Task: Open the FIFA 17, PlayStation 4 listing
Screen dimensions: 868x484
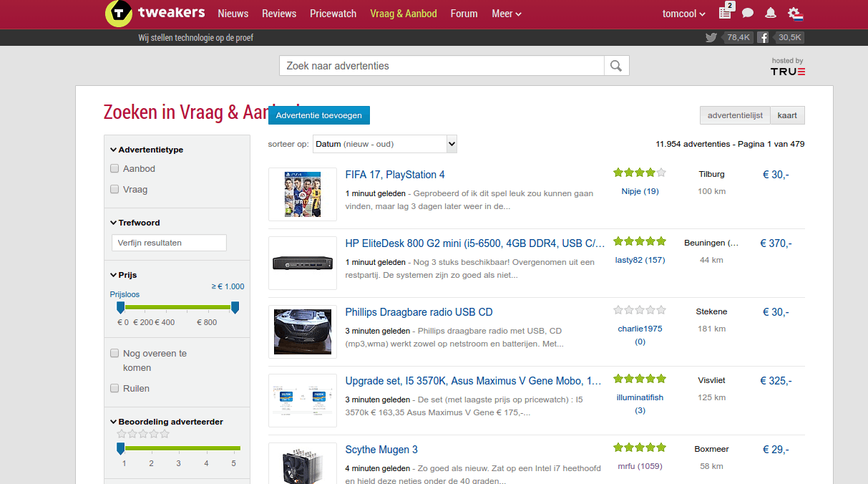Action: point(395,175)
